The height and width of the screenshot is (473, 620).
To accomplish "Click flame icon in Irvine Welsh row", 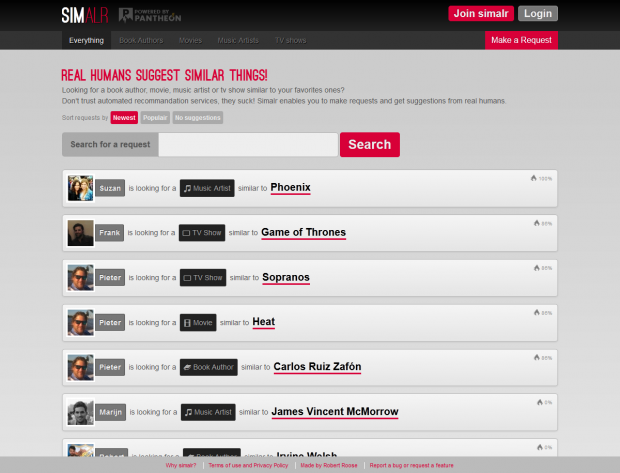I will [540, 447].
